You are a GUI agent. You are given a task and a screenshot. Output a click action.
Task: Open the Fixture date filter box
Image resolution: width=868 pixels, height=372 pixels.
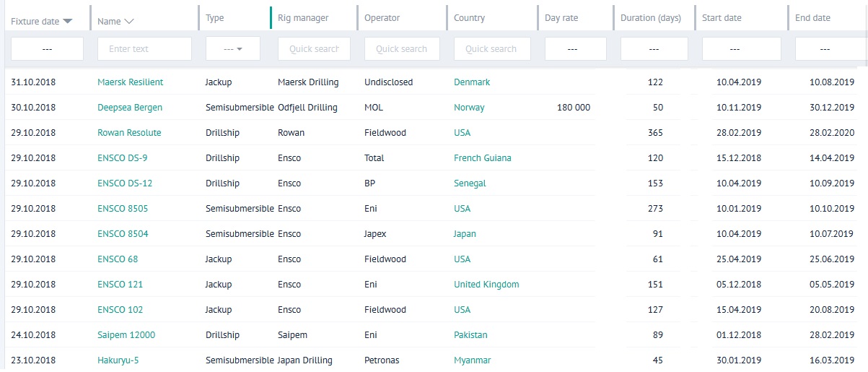point(47,49)
